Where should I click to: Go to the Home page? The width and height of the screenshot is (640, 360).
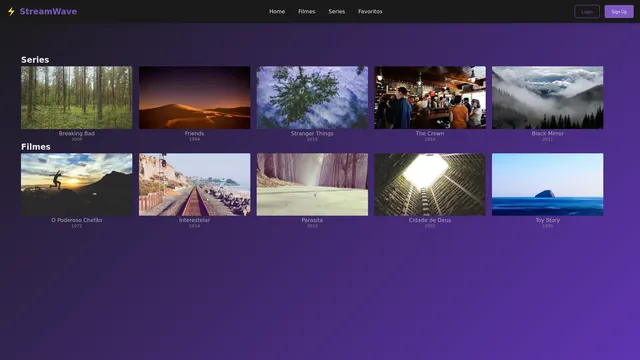277,11
